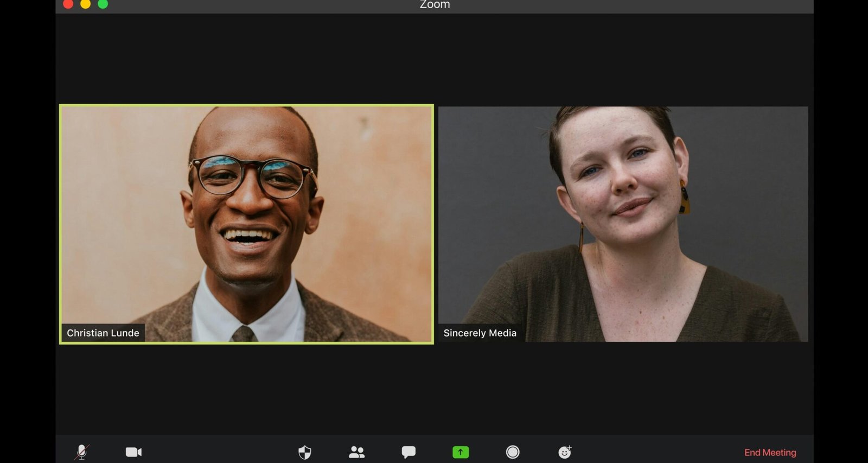Click the Christian Lunde name label
This screenshot has width=868, height=463.
pyautogui.click(x=103, y=333)
